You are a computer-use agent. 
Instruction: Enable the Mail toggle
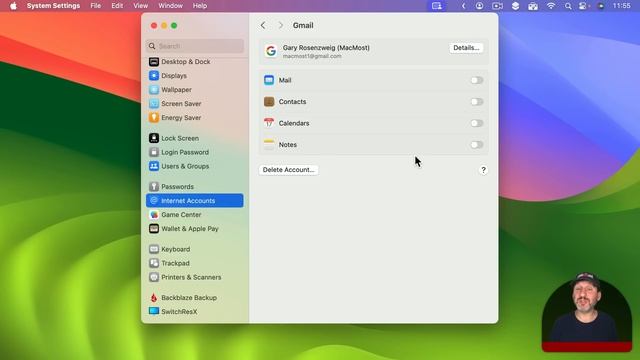click(477, 80)
